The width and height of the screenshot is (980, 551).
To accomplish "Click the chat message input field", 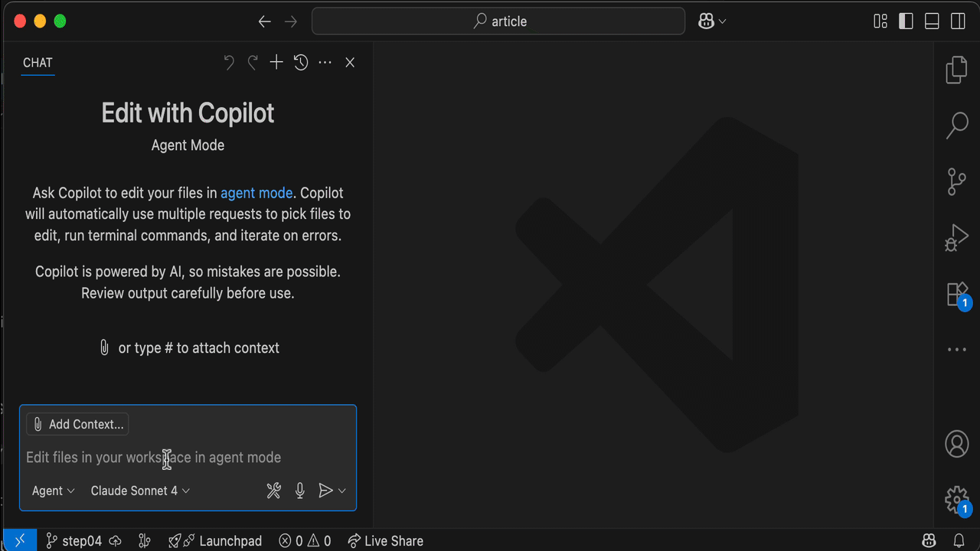I will click(x=188, y=458).
